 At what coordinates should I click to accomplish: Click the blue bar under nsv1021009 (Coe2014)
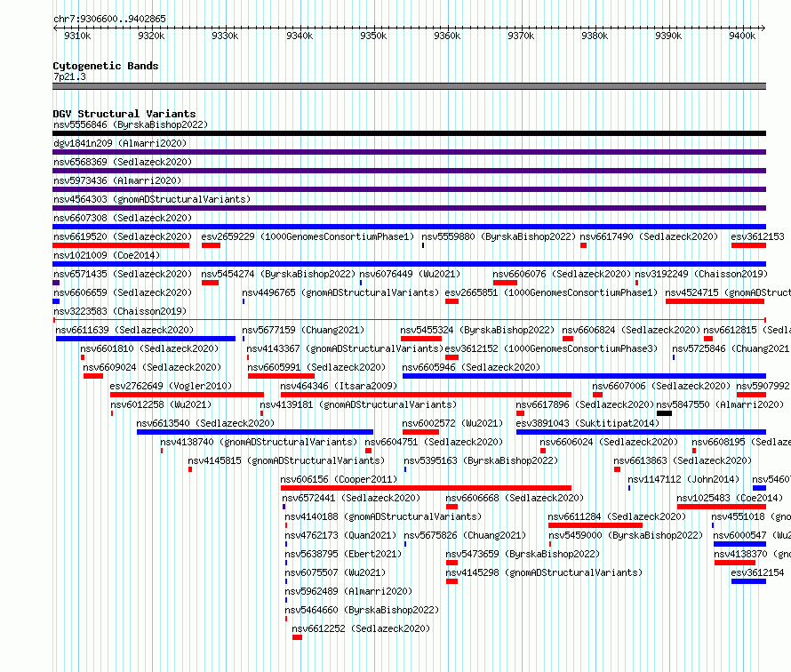pyautogui.click(x=409, y=264)
